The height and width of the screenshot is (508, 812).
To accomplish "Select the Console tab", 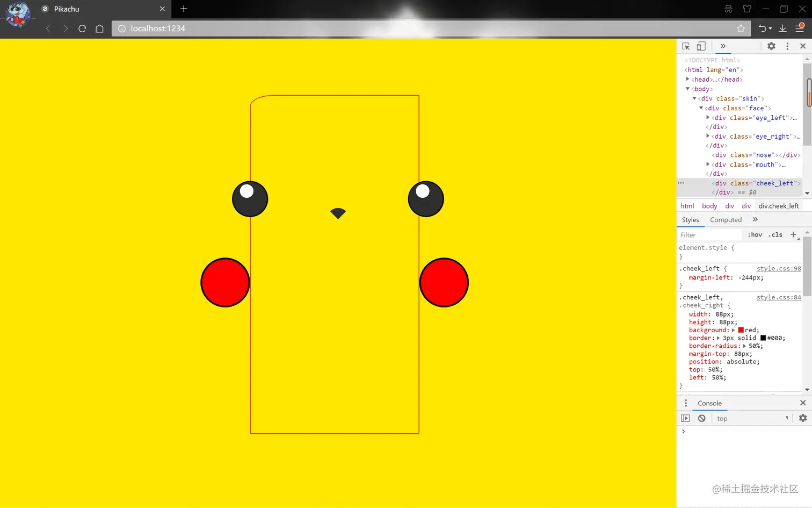I will pyautogui.click(x=709, y=403).
